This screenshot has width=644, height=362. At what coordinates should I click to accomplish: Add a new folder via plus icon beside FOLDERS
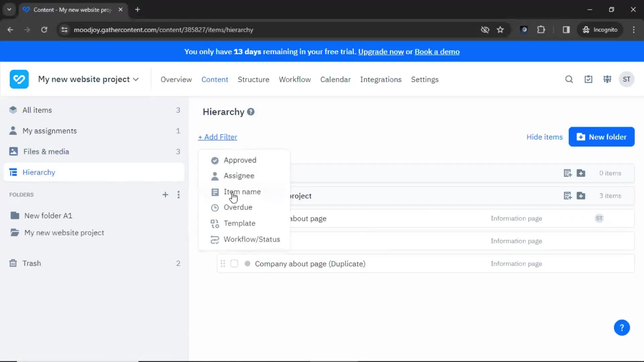pos(165,195)
